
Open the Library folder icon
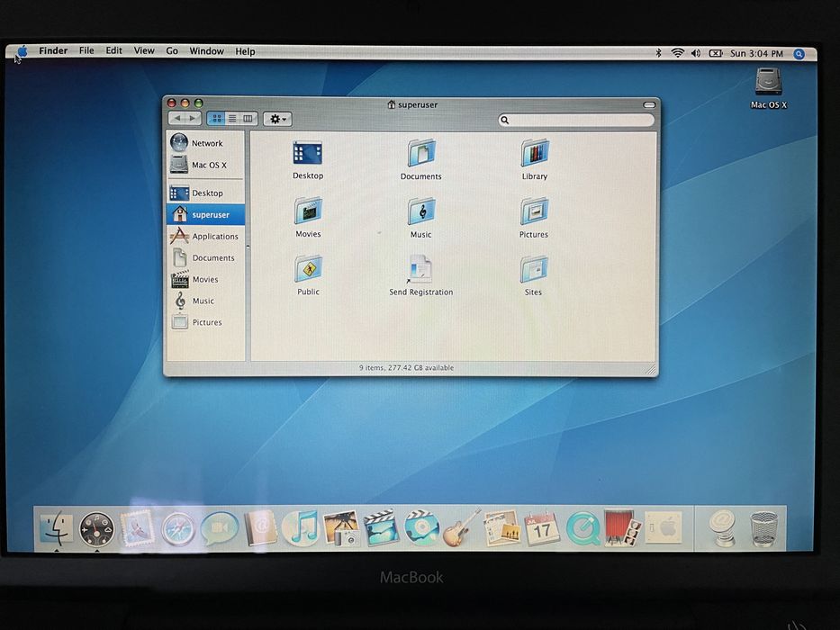click(x=534, y=153)
